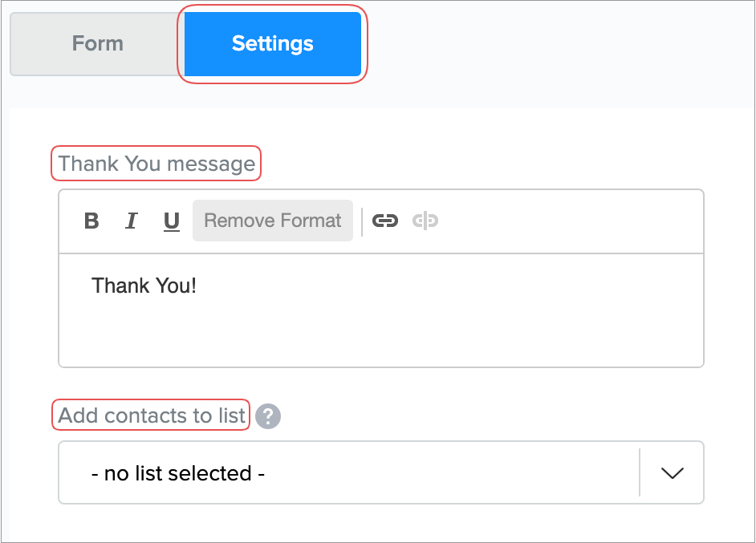Image resolution: width=756 pixels, height=543 pixels.
Task: Click the greyed-out unlink icon
Action: coord(425,221)
